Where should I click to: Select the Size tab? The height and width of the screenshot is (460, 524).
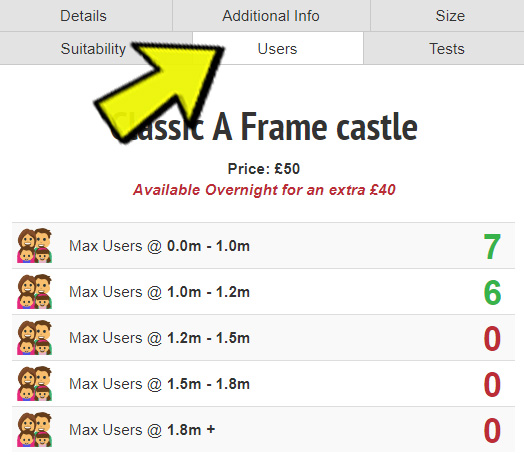point(447,16)
